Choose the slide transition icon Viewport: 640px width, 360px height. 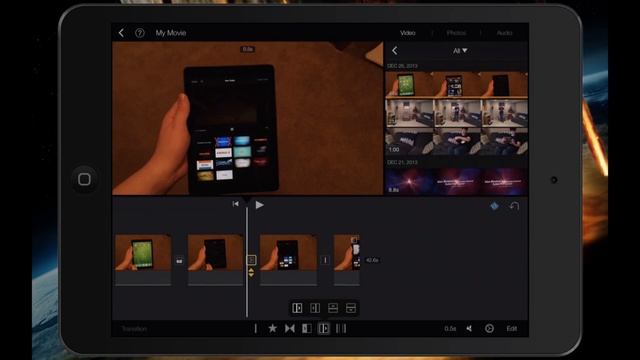pos(307,328)
